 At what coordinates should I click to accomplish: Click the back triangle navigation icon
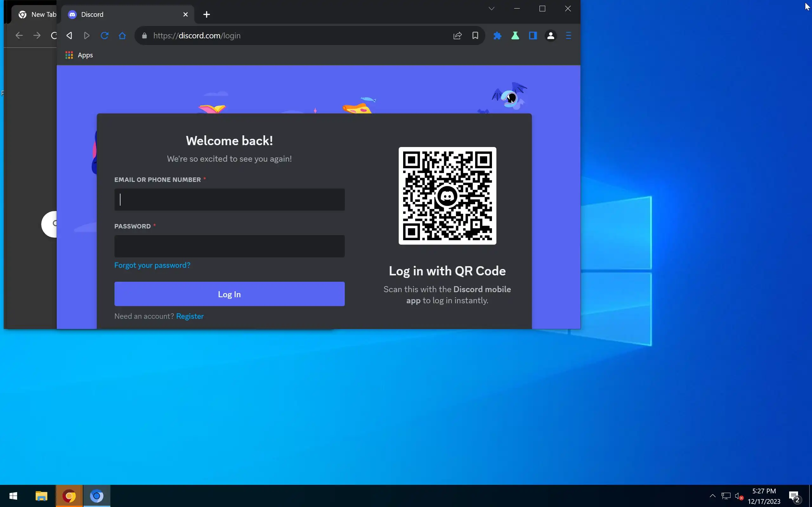69,35
